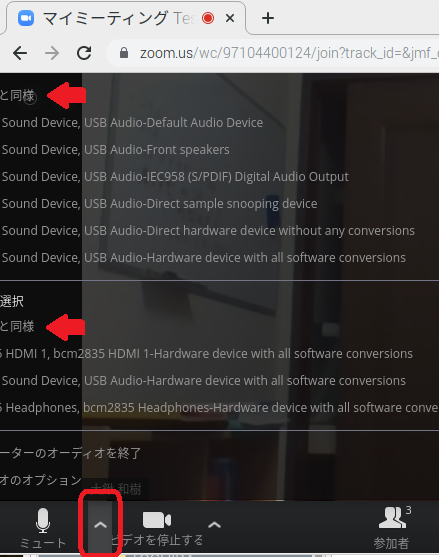Go back in browser history

[x=20, y=54]
